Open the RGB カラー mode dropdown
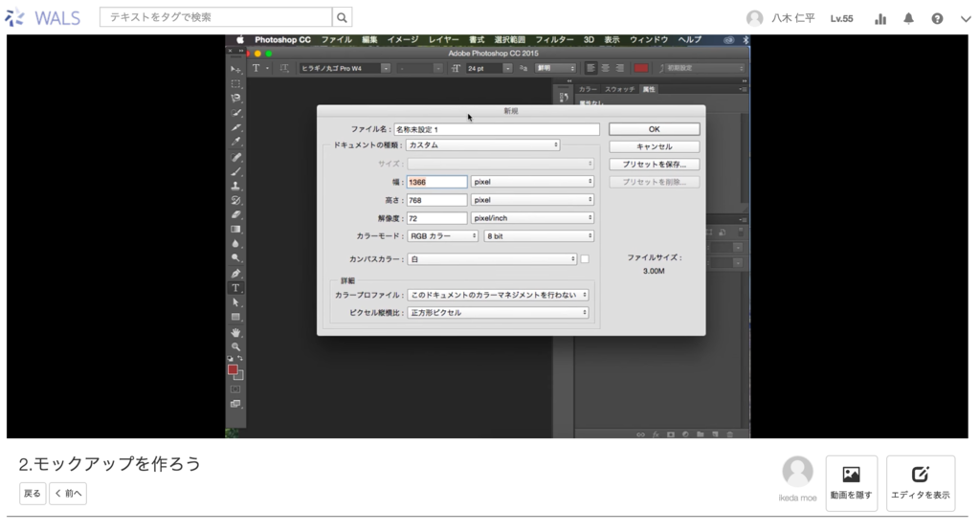The image size is (980, 532). pyautogui.click(x=443, y=236)
